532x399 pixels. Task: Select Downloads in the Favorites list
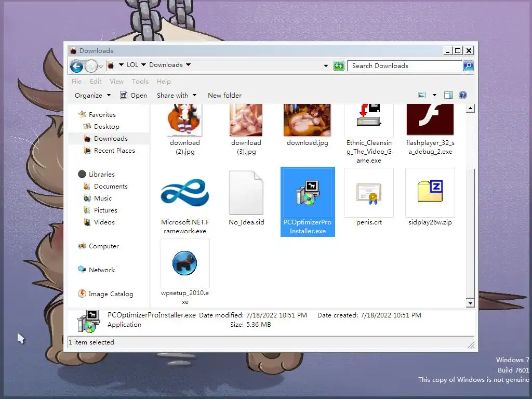(x=111, y=138)
